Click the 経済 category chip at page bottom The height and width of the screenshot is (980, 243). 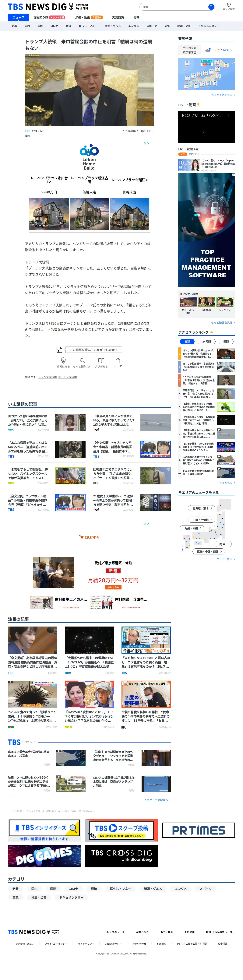[x=94, y=889]
